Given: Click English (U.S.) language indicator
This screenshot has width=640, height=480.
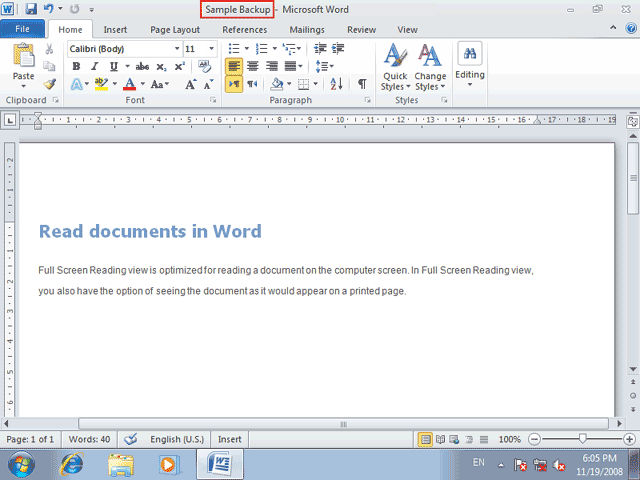Looking at the screenshot, I should 177,439.
